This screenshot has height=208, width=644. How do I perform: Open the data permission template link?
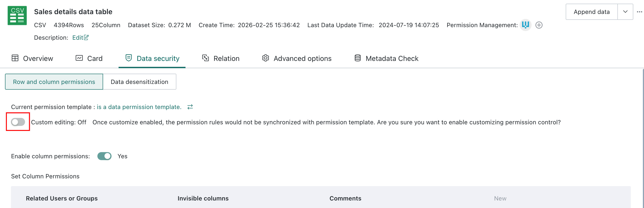click(x=139, y=107)
